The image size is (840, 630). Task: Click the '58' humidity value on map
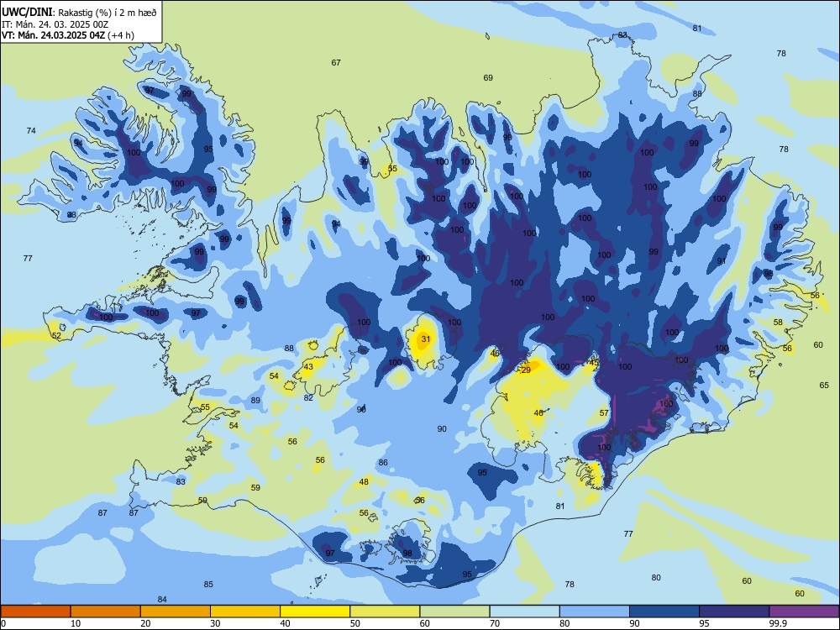click(778, 322)
